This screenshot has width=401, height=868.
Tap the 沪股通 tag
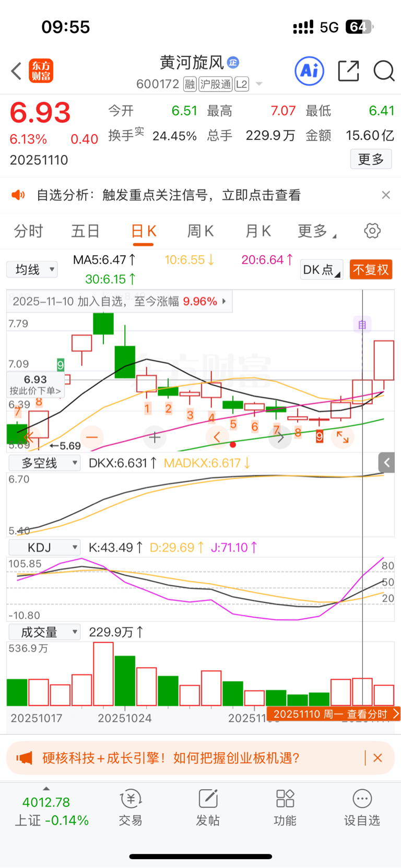pyautogui.click(x=215, y=84)
